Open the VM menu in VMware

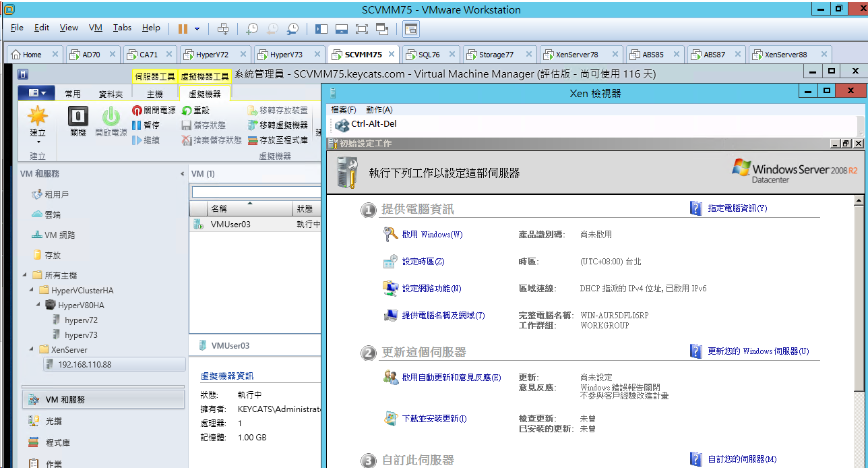pos(96,28)
